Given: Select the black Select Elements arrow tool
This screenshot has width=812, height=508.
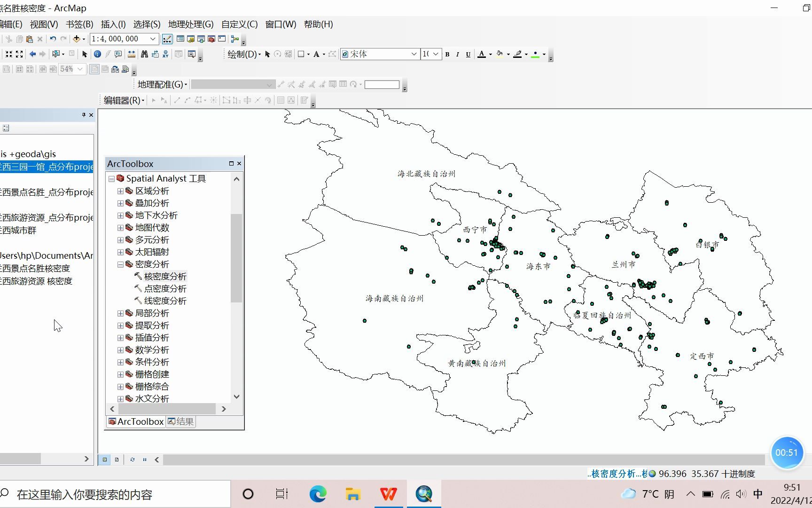Looking at the screenshot, I should tap(85, 54).
